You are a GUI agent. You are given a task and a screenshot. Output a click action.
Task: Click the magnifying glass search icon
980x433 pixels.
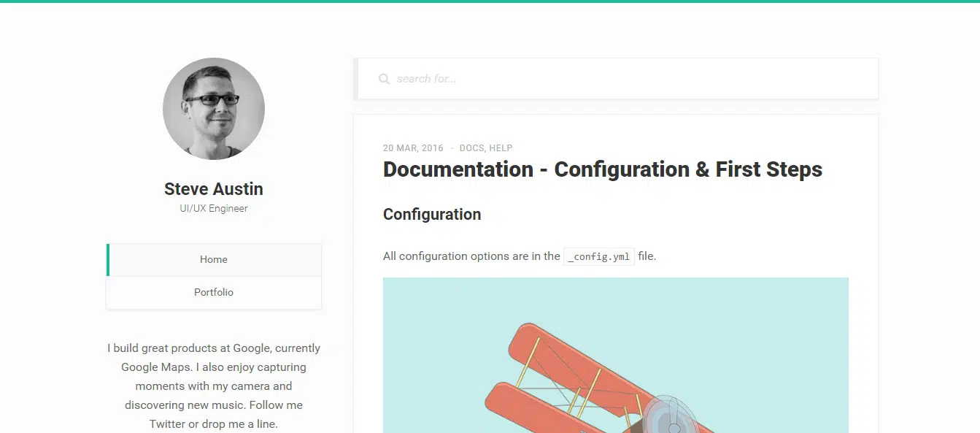coord(384,79)
